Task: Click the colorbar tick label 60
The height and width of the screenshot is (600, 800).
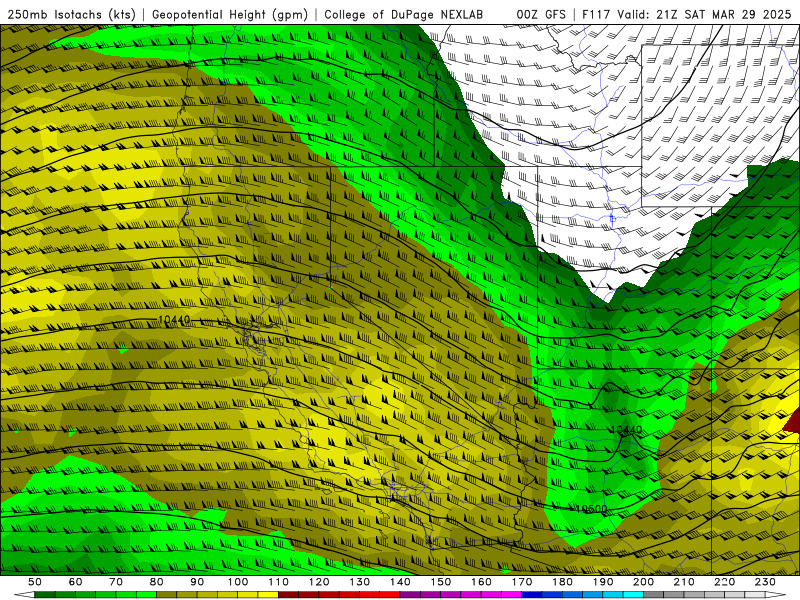Action: (76, 582)
